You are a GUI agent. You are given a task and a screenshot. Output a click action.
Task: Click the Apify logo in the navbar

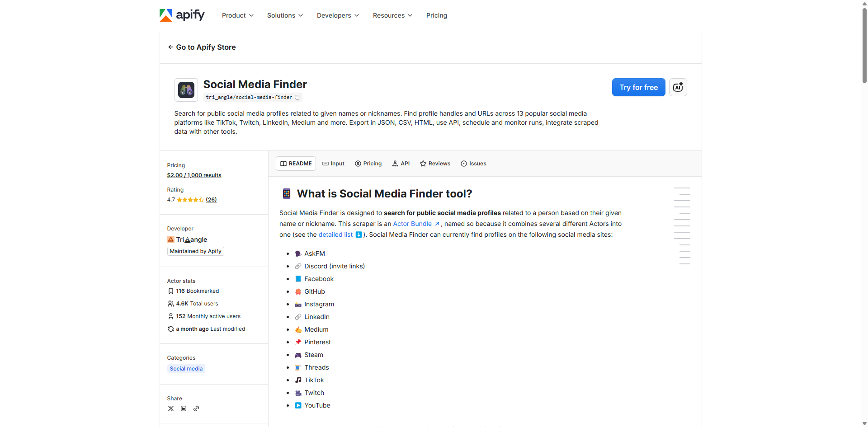tap(182, 15)
